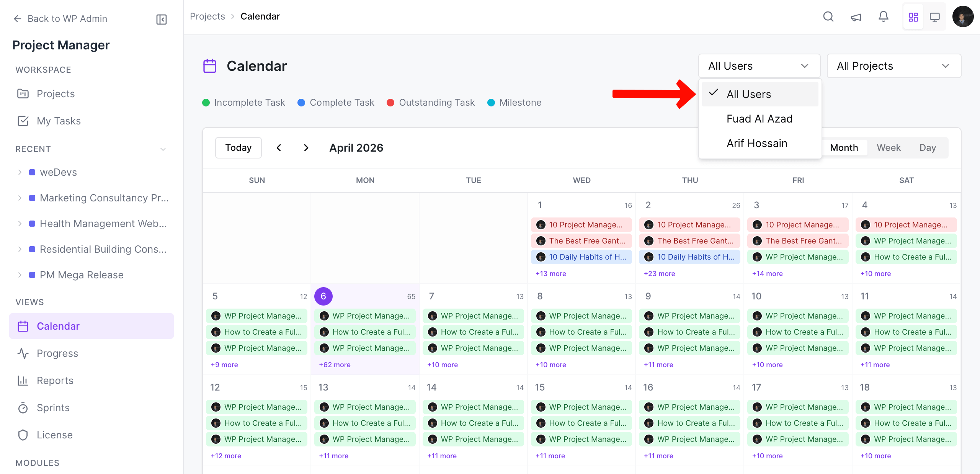The image size is (980, 474).
Task: Click the notification bell icon
Action: click(x=883, y=17)
